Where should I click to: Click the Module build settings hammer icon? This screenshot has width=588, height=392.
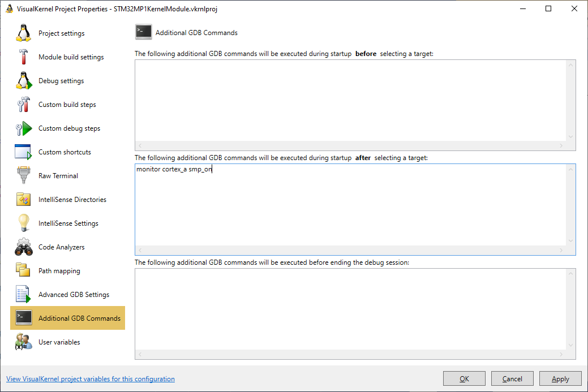point(23,57)
